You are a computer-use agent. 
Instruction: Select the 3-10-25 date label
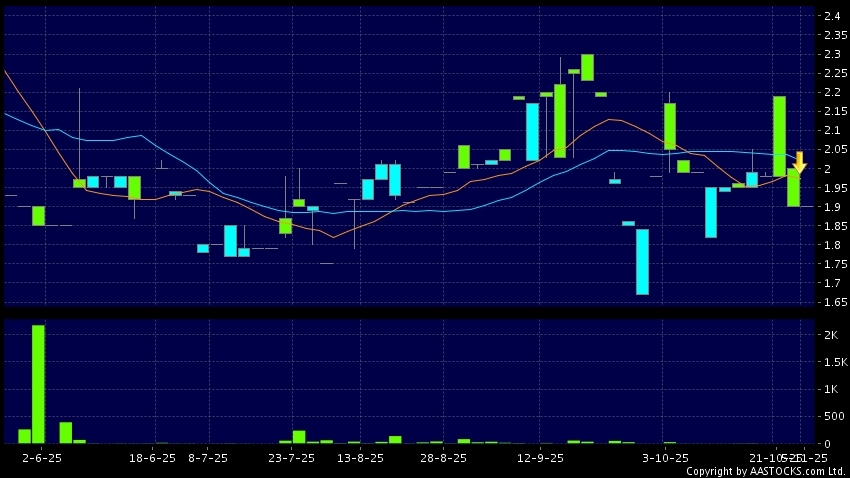665,457
